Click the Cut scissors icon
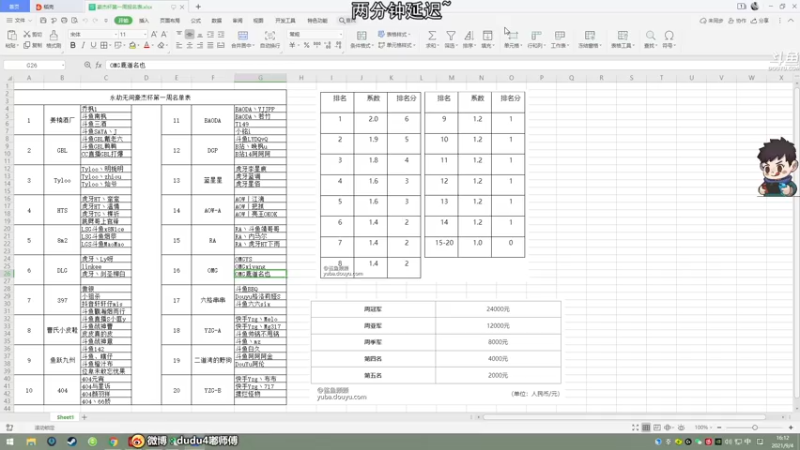The width and height of the screenshot is (800, 450). (x=27, y=34)
